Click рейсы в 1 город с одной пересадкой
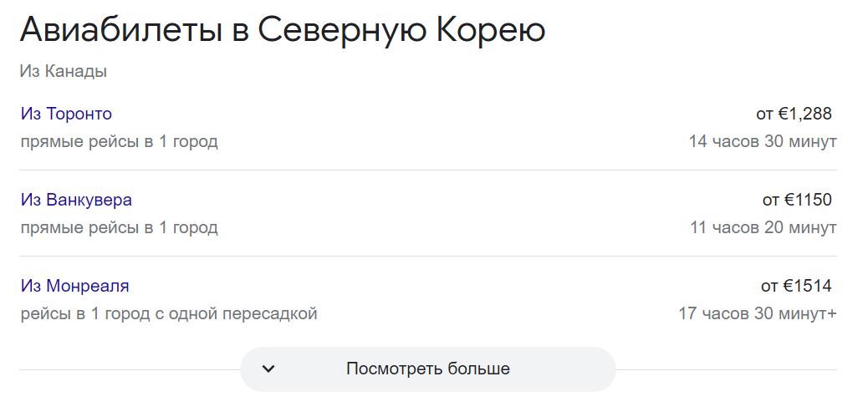868x417 pixels. (x=169, y=314)
